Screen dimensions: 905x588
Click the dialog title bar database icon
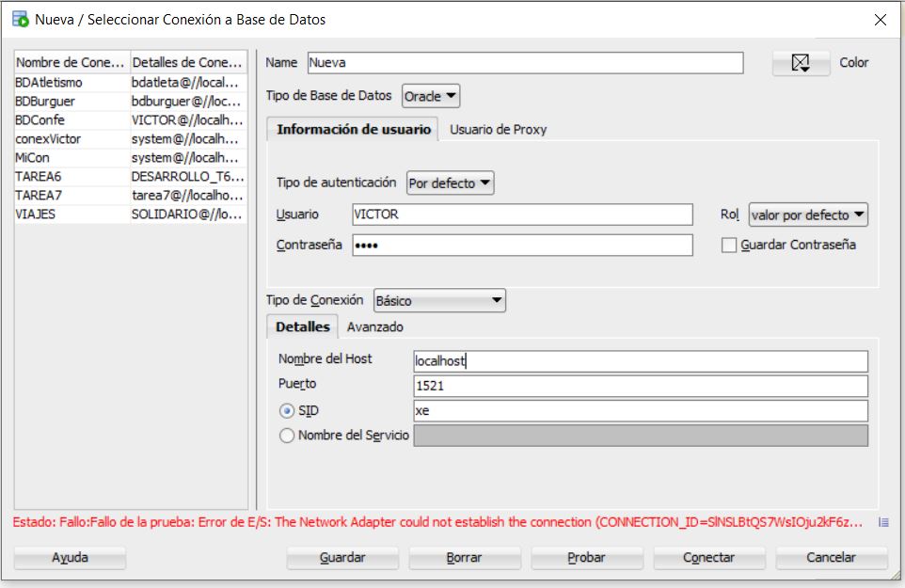20,19
